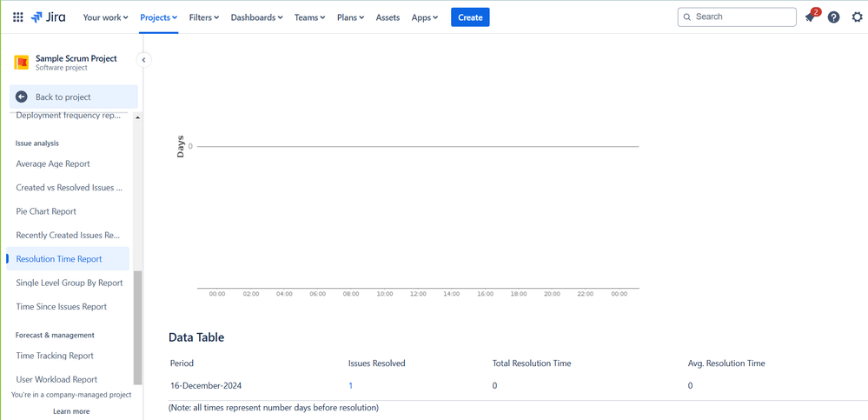Click the Data Table heading
The width and height of the screenshot is (868, 420).
[x=196, y=337]
